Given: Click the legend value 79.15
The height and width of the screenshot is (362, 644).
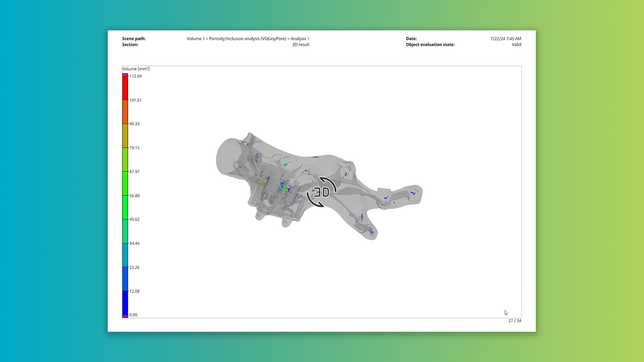Looking at the screenshot, I should click(x=135, y=148).
